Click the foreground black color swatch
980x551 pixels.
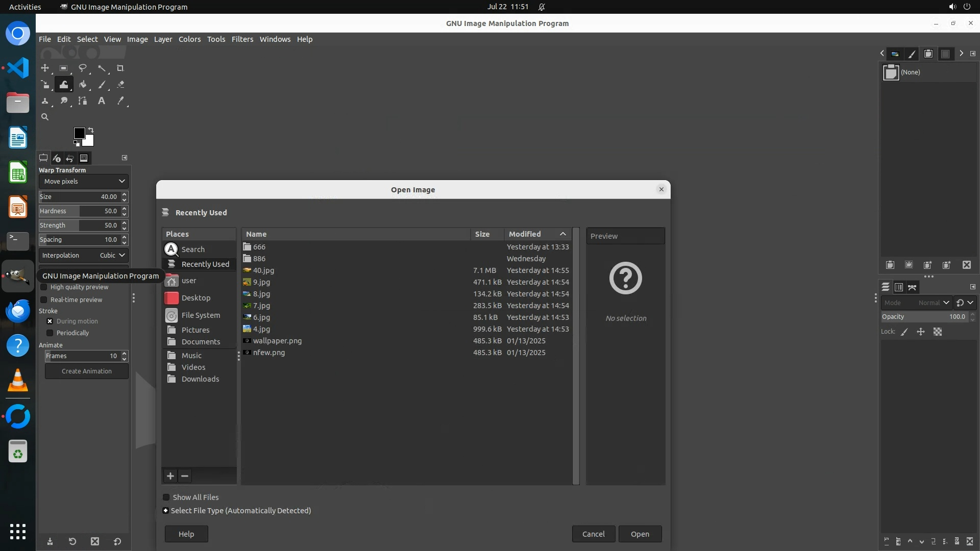click(x=79, y=133)
